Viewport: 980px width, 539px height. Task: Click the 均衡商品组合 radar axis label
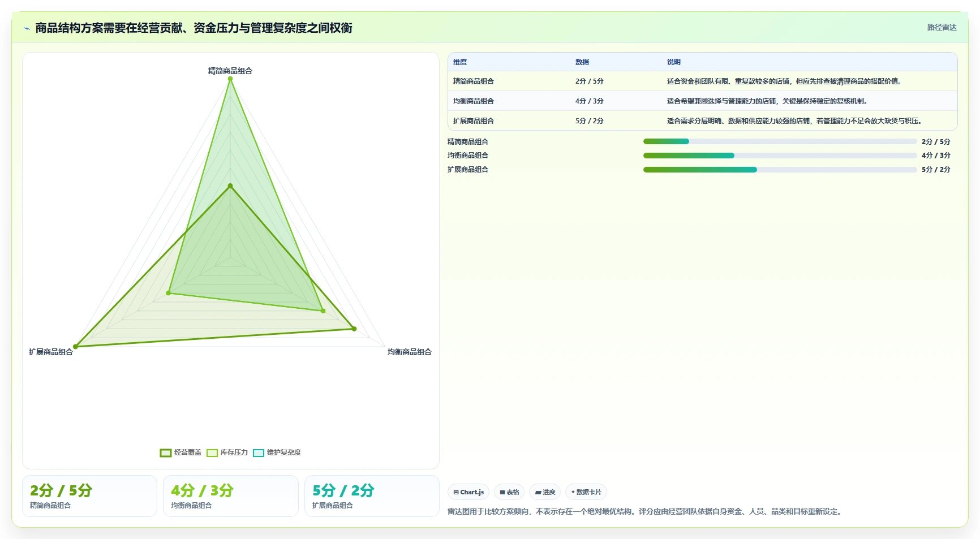tap(409, 352)
